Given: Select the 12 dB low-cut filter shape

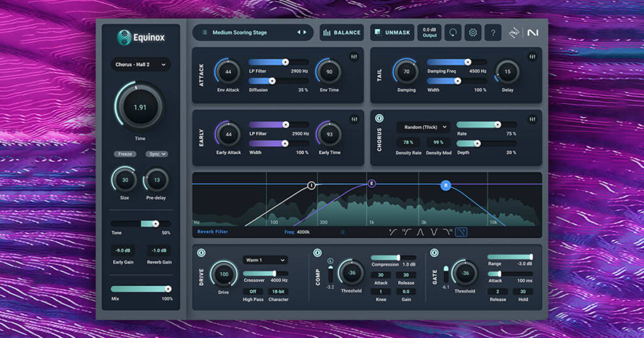Looking at the screenshot, I should coord(407,232).
